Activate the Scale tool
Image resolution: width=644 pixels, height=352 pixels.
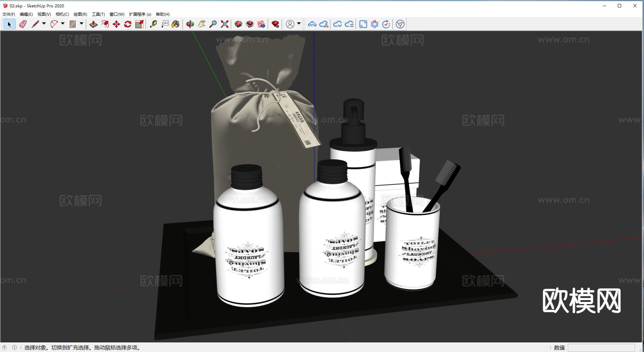pyautogui.click(x=139, y=24)
